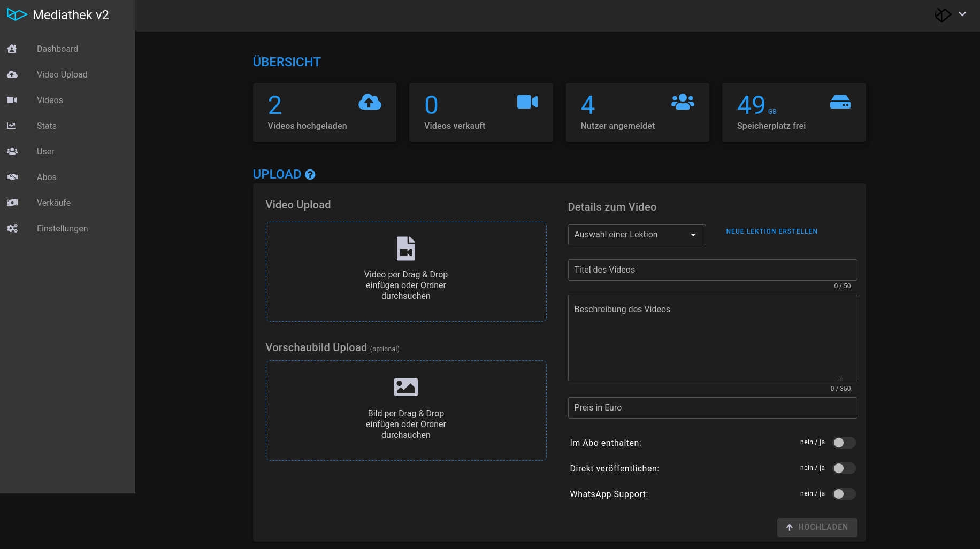Click the help question mark next to UPLOAD
Screen dimensions: 980x549
[x=310, y=174]
